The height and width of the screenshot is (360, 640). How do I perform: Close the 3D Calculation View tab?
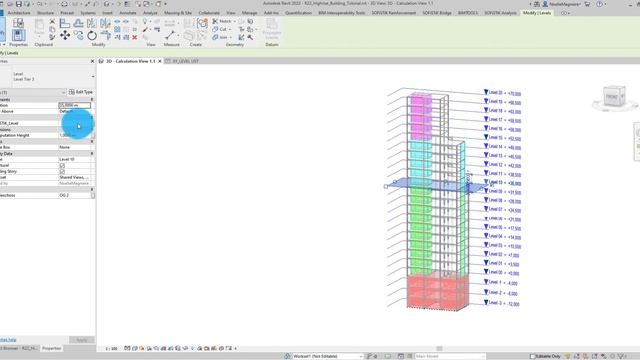[x=160, y=61]
